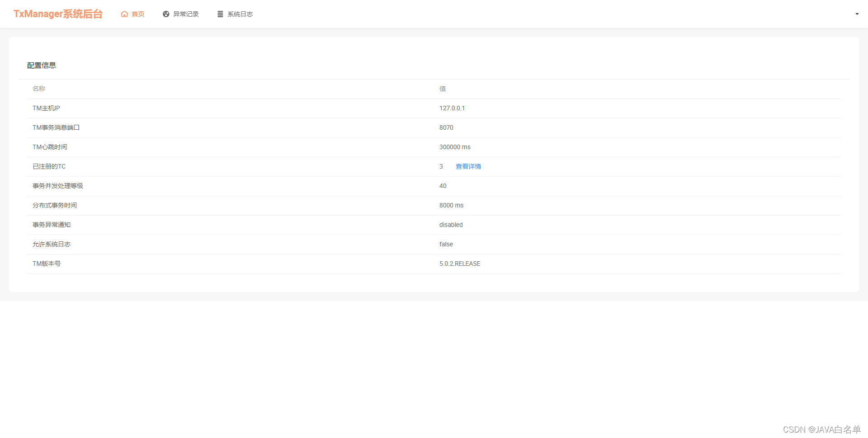Select the concurrency level value 40
The height and width of the screenshot is (438, 868).
coord(443,186)
